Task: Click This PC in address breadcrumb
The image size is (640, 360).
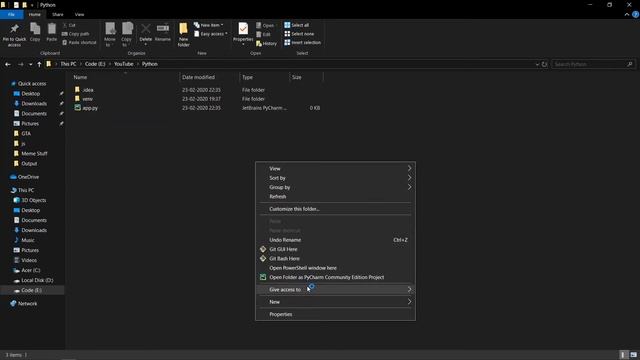Action: pyautogui.click(x=68, y=64)
